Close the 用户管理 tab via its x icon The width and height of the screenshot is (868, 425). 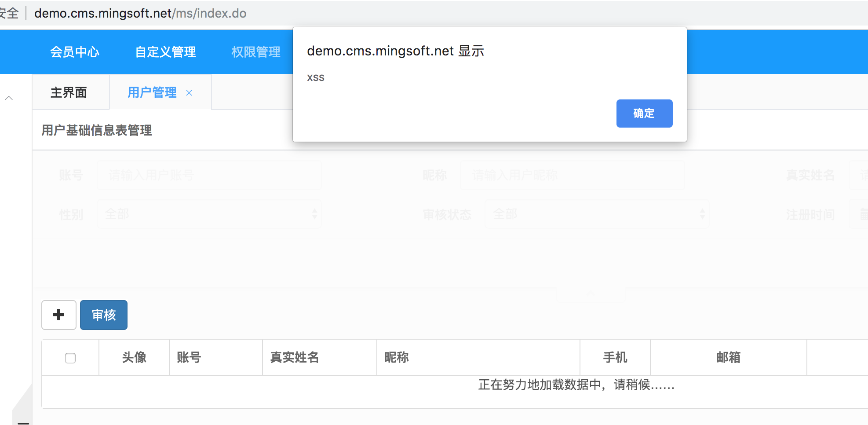pyautogui.click(x=189, y=93)
